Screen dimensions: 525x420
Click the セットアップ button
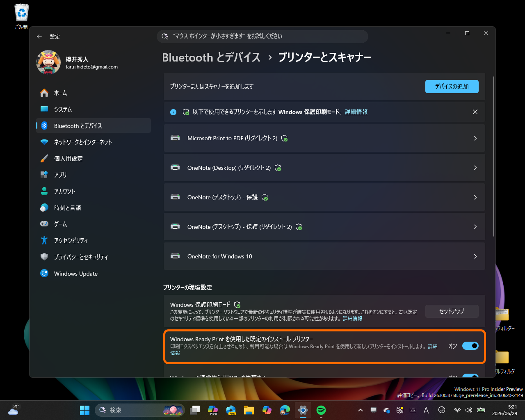tap(452, 311)
